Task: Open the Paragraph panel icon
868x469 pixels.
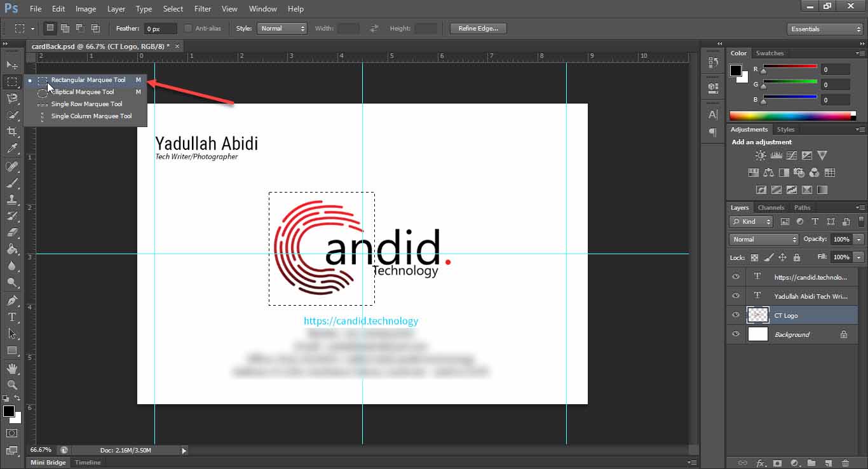Action: click(x=713, y=132)
